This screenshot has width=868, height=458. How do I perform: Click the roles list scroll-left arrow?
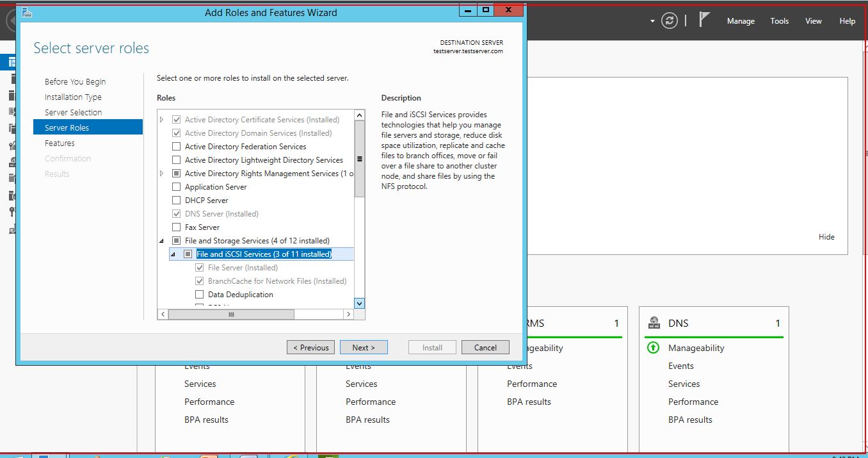tap(163, 315)
